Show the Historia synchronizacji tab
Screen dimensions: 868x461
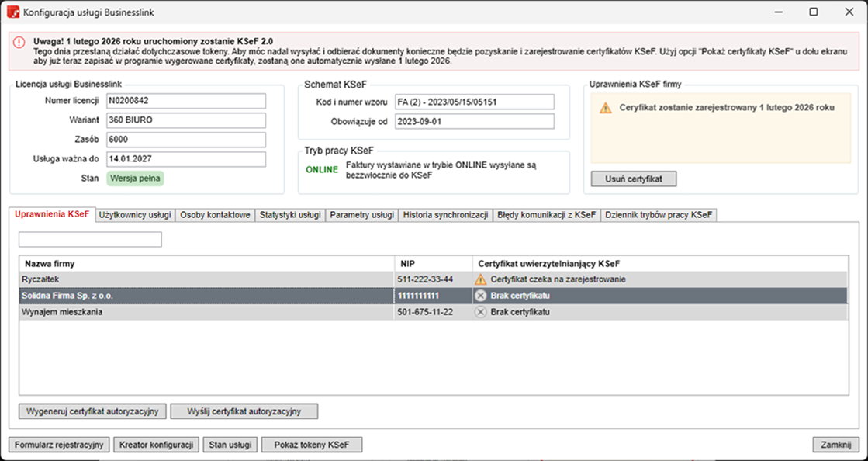click(x=445, y=215)
